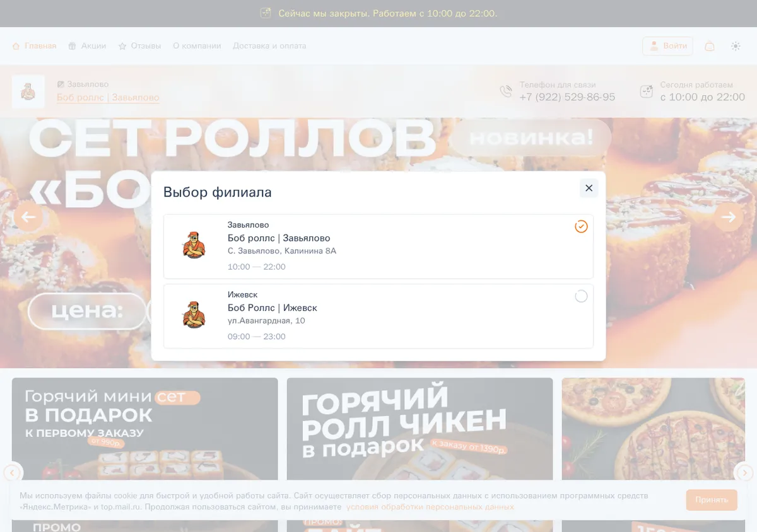Click the Войти login button
Viewport: 757px width, 532px height.
pyautogui.click(x=668, y=46)
